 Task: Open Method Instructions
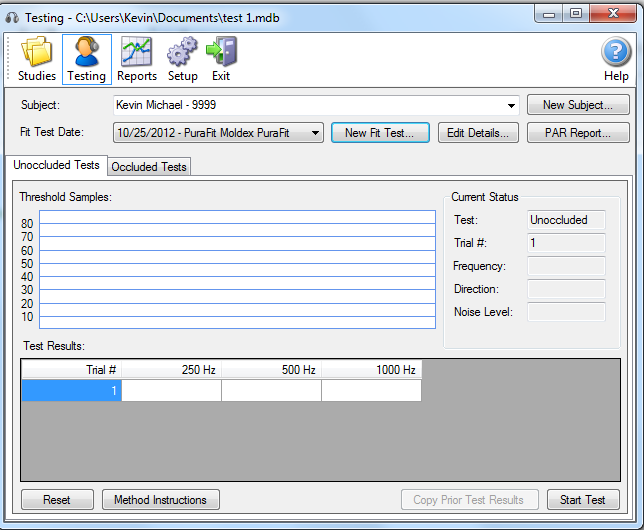pos(160,500)
